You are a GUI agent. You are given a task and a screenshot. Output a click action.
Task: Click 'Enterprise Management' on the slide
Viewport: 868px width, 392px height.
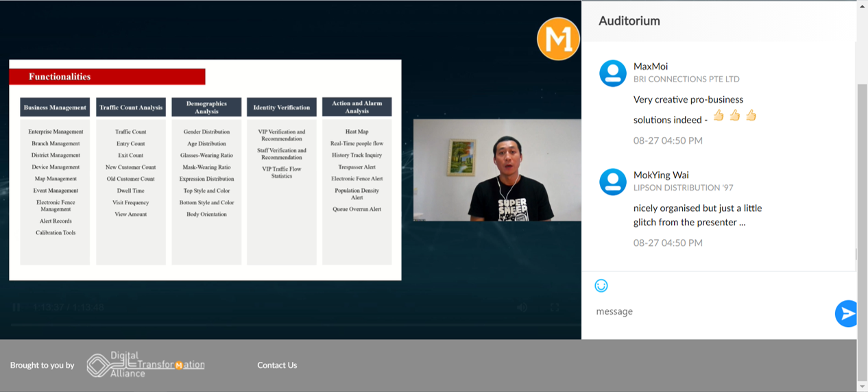coord(56,132)
